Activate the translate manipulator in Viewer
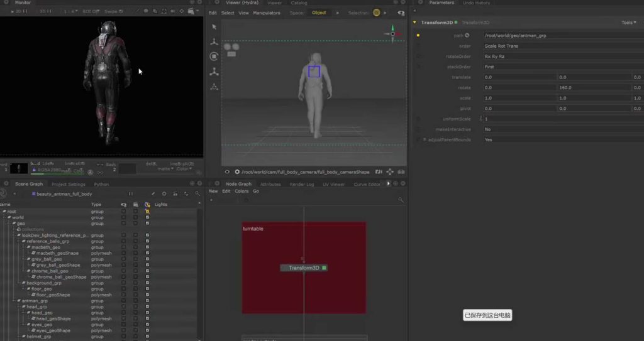644x341 pixels. 214,42
